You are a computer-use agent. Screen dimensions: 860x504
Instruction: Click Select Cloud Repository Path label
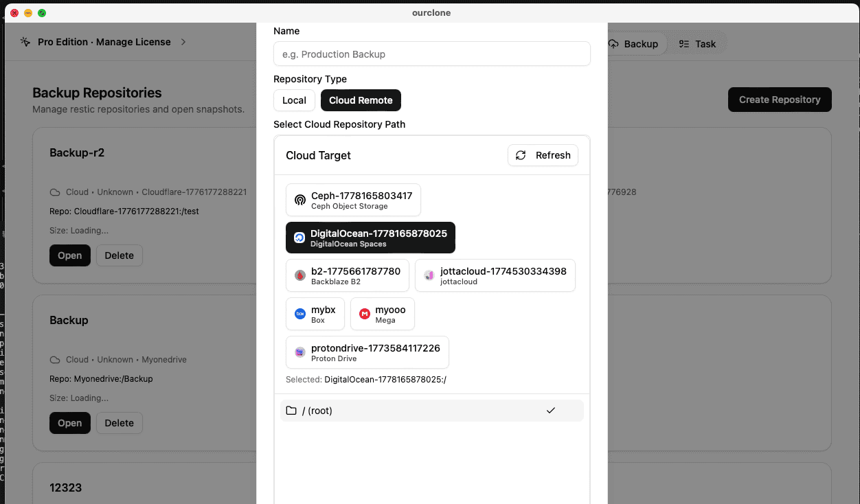(x=339, y=124)
